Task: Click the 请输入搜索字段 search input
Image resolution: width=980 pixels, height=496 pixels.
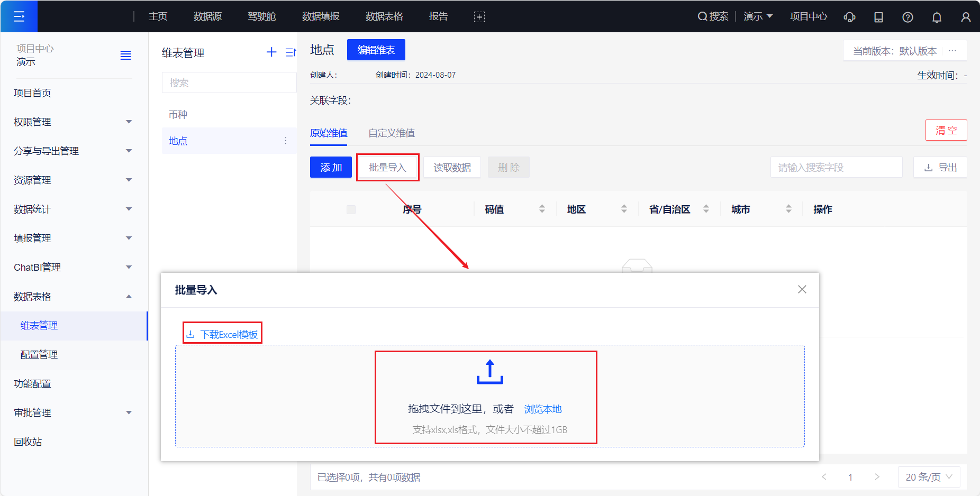Action: [836, 168]
